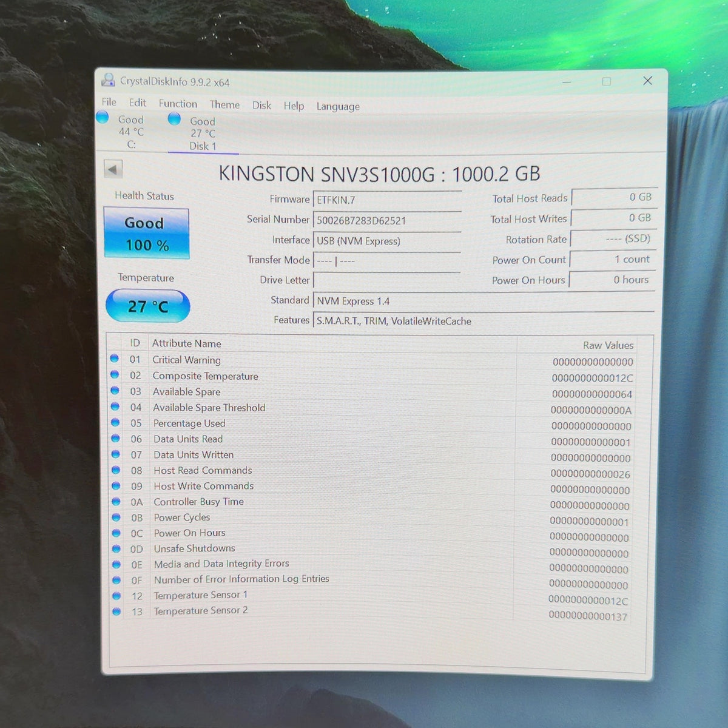The height and width of the screenshot is (728, 728).
Task: Click the status dot for Media and Data Integrity Errors
Action: (116, 564)
